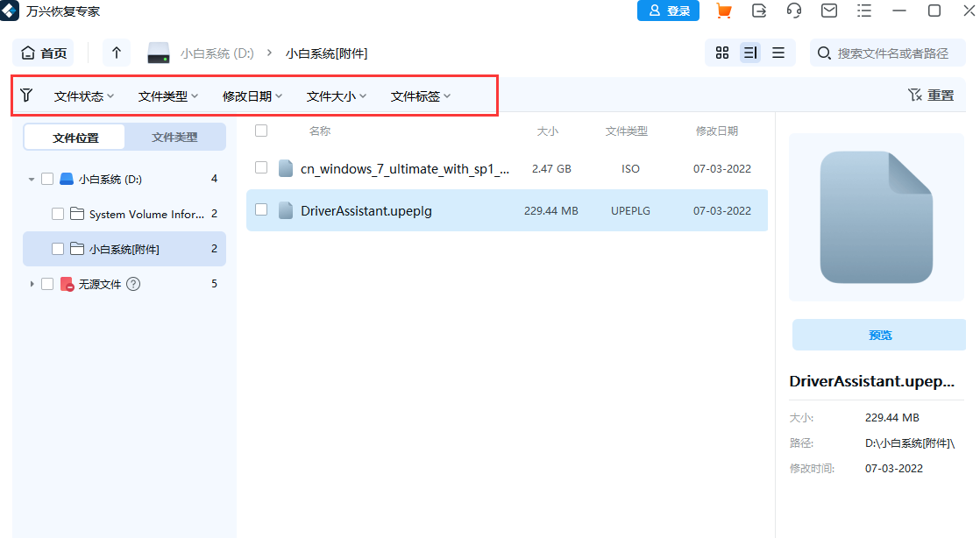The height and width of the screenshot is (538, 980).
Task: Click the 预览 preview button
Action: coord(878,335)
